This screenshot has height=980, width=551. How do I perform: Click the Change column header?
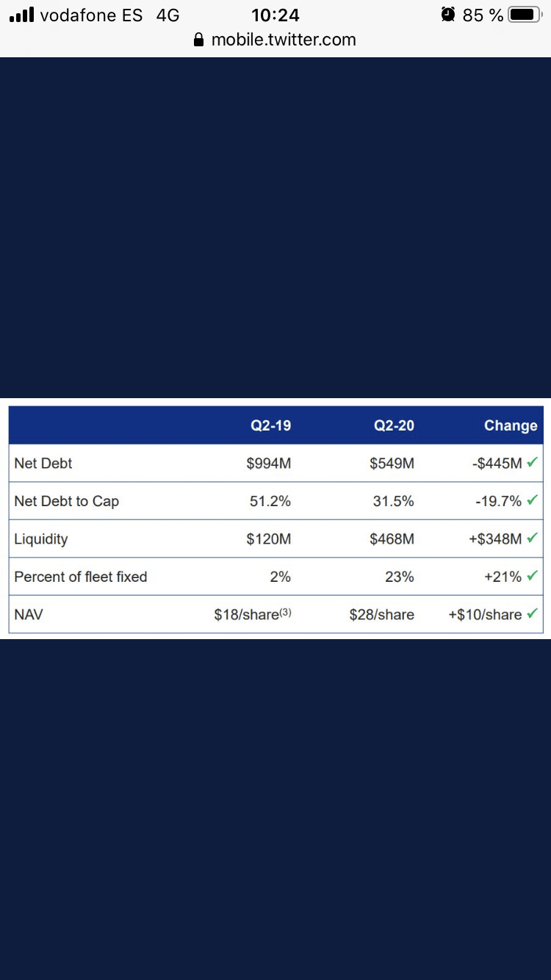511,425
